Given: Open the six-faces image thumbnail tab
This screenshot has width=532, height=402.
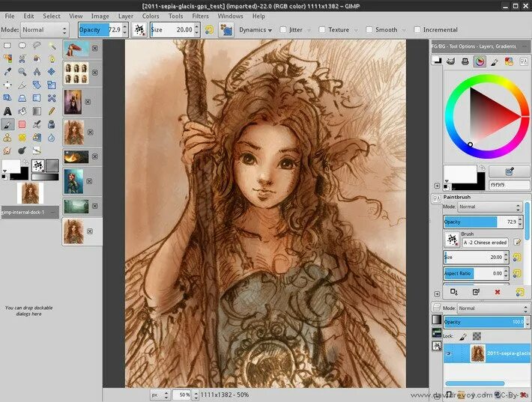Looking at the screenshot, I should click(76, 73).
